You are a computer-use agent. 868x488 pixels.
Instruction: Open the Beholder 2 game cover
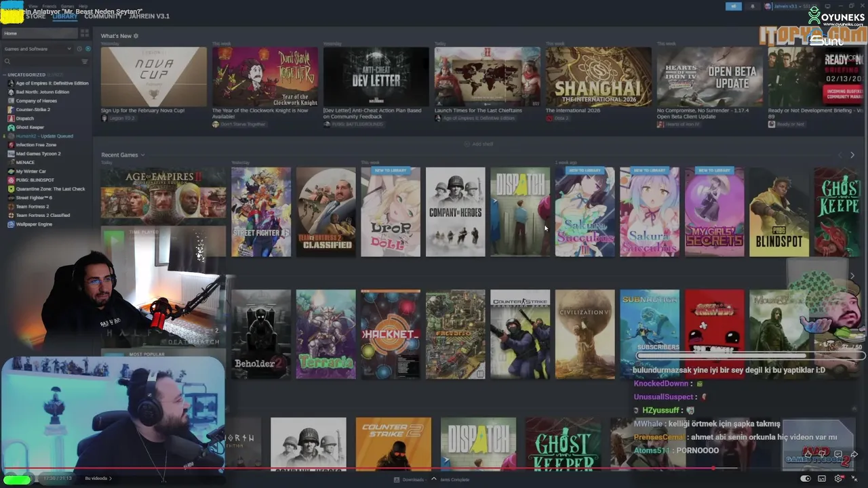(261, 334)
